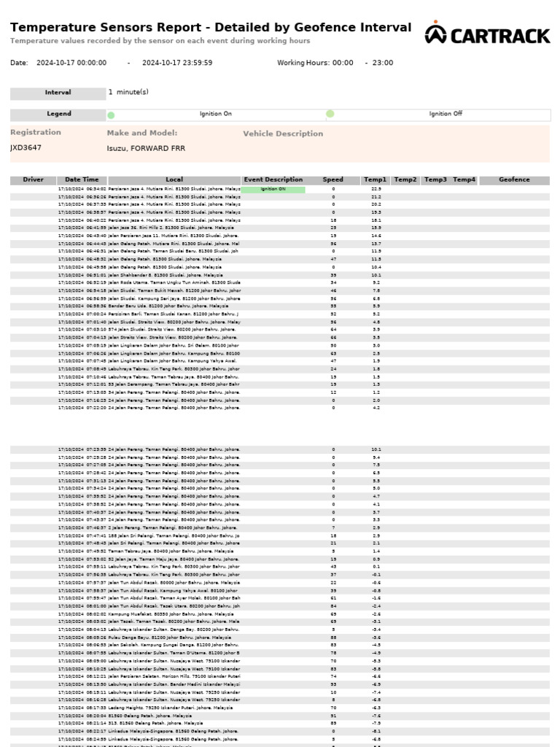Select the Date Time column header
Screen dimensions: 560x747
tap(82, 180)
